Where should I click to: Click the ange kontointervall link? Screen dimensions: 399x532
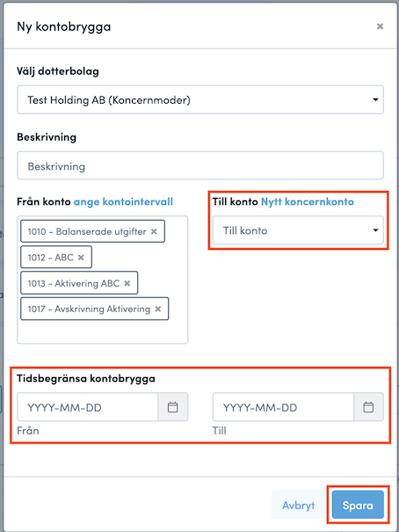click(123, 202)
